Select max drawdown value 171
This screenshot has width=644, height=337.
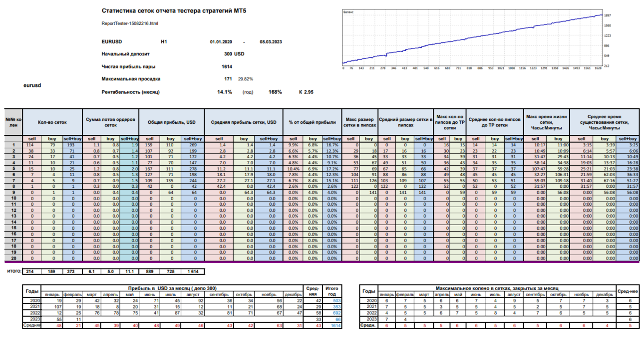(228, 79)
